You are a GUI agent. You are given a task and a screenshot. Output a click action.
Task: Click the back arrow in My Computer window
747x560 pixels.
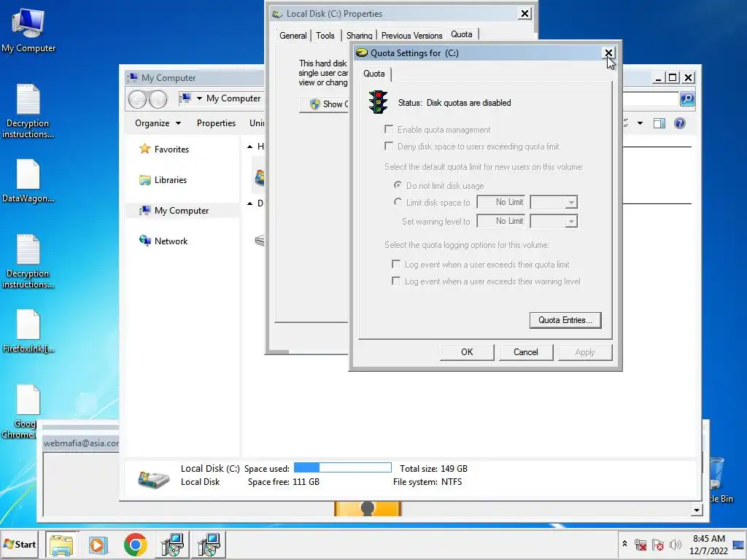pos(138,99)
